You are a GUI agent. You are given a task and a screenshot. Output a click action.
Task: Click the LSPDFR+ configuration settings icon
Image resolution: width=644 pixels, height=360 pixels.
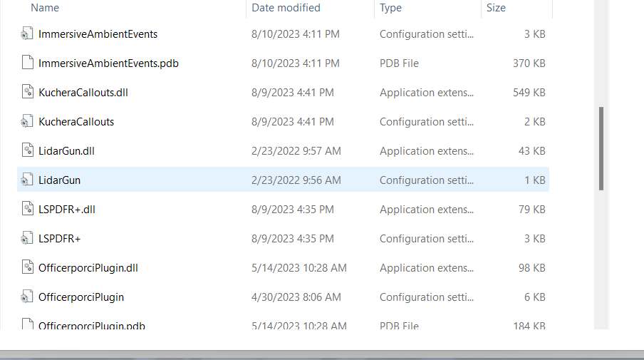pyautogui.click(x=27, y=239)
